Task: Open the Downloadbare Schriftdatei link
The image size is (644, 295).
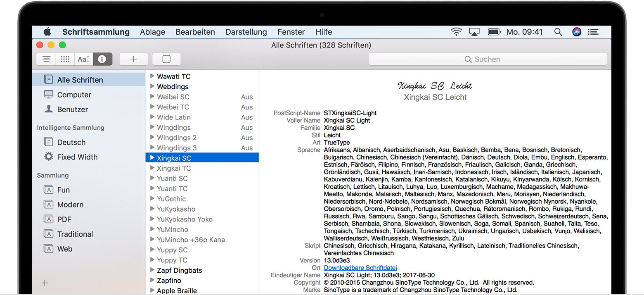Action: click(360, 268)
